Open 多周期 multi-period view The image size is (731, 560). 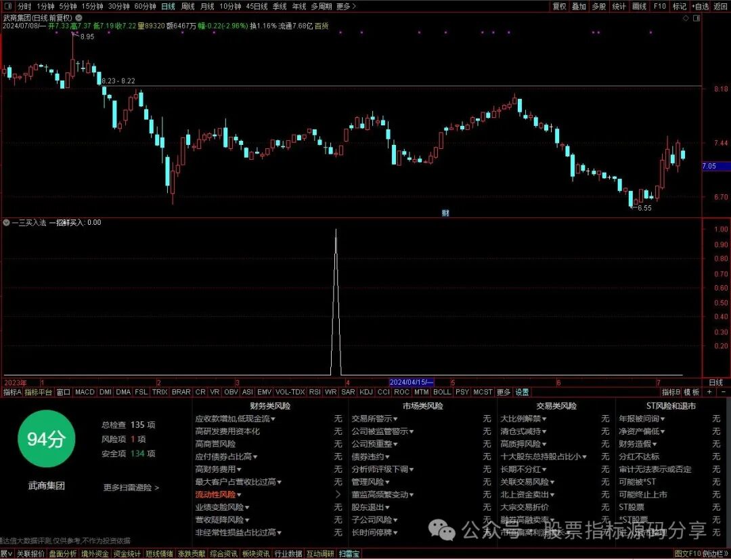[322, 6]
